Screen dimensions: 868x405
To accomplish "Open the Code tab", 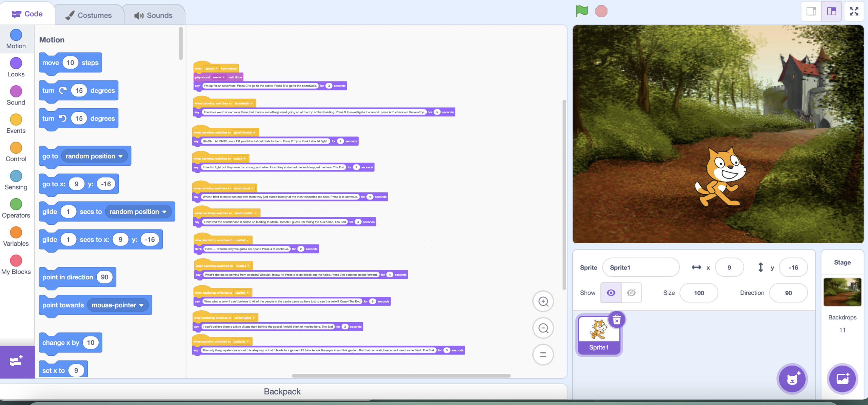I will click(27, 14).
